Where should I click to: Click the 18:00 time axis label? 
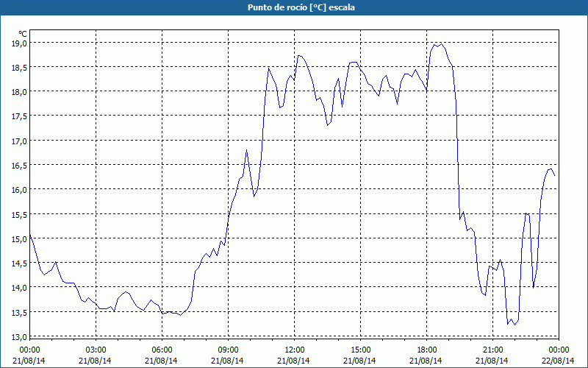426,350
